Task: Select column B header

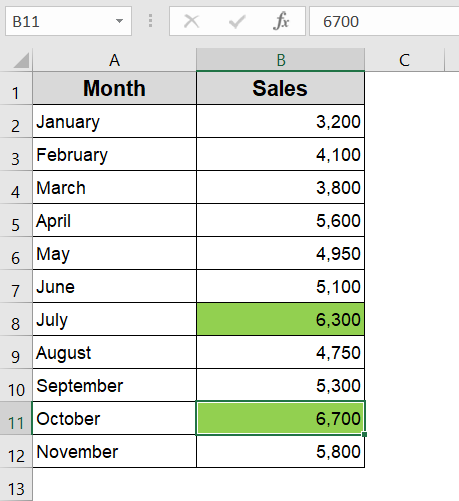Action: coord(281,60)
